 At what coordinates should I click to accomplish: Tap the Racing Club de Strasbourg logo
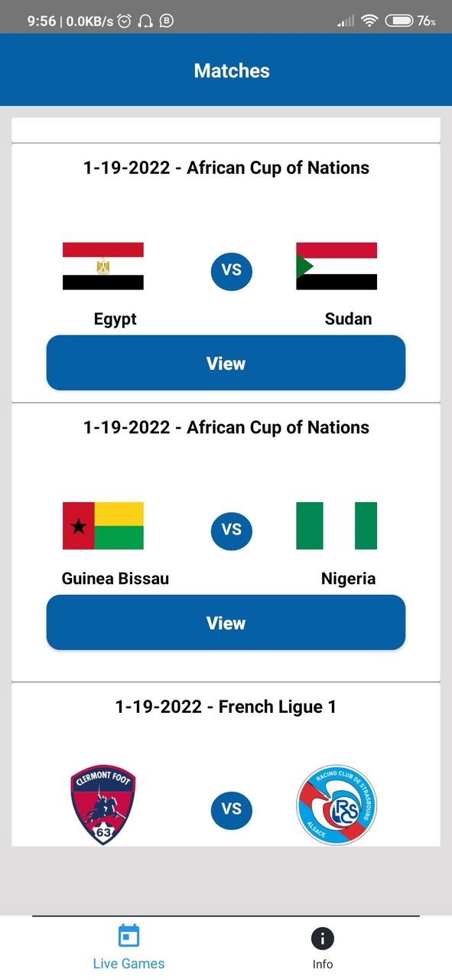click(x=337, y=805)
